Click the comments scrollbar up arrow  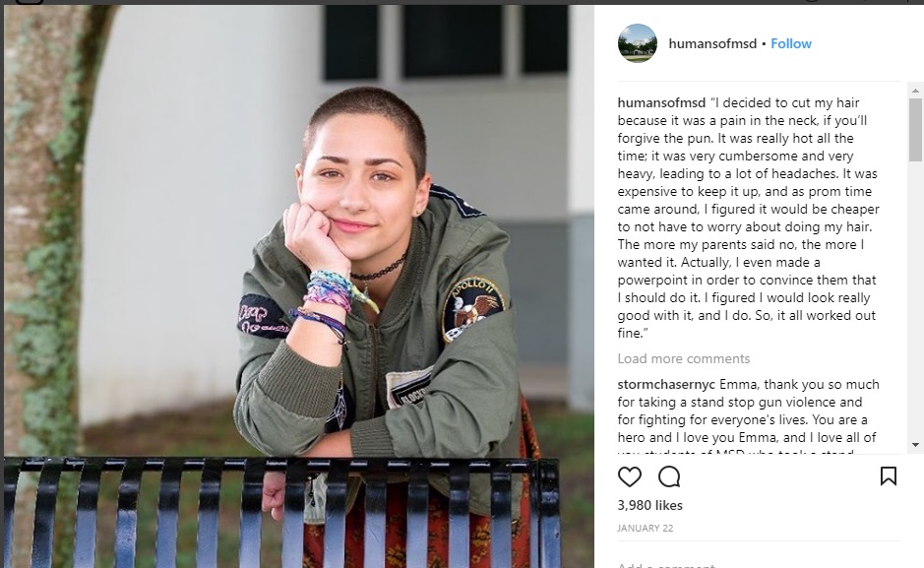[x=915, y=91]
